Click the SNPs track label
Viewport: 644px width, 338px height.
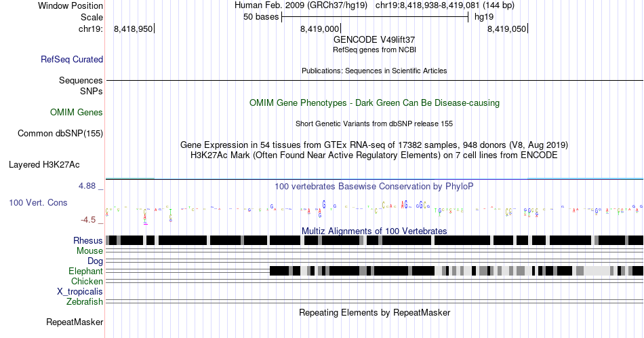(x=92, y=91)
